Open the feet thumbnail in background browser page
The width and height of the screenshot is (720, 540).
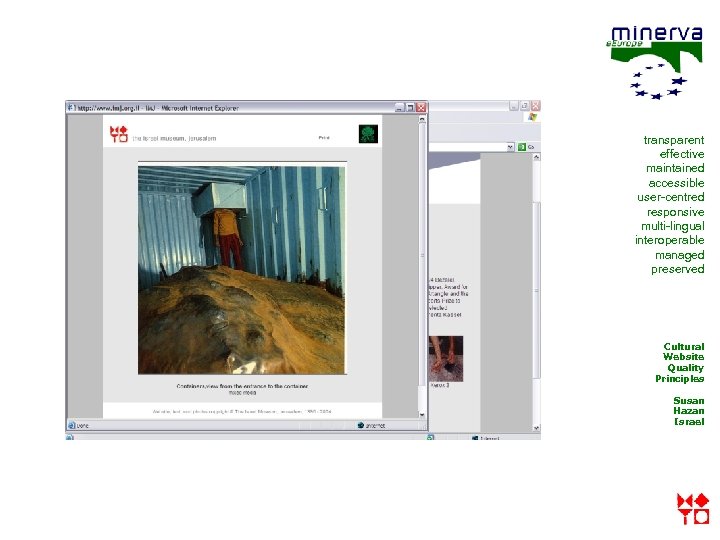tap(446, 359)
